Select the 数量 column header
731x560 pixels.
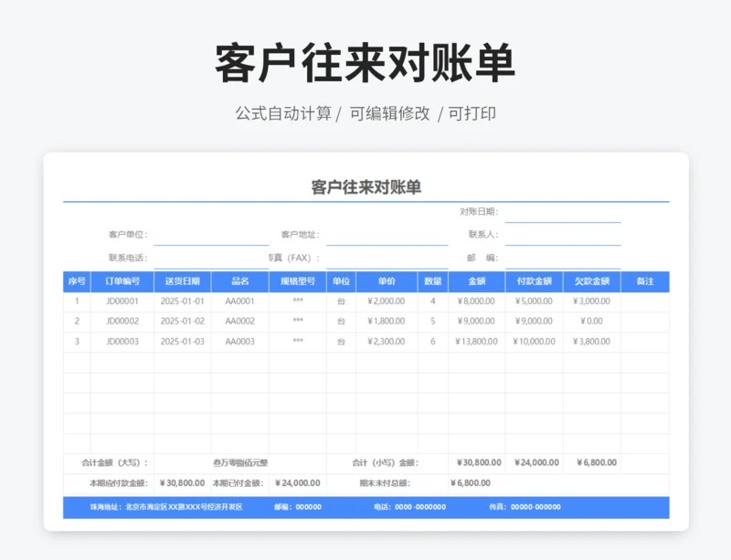click(x=432, y=281)
